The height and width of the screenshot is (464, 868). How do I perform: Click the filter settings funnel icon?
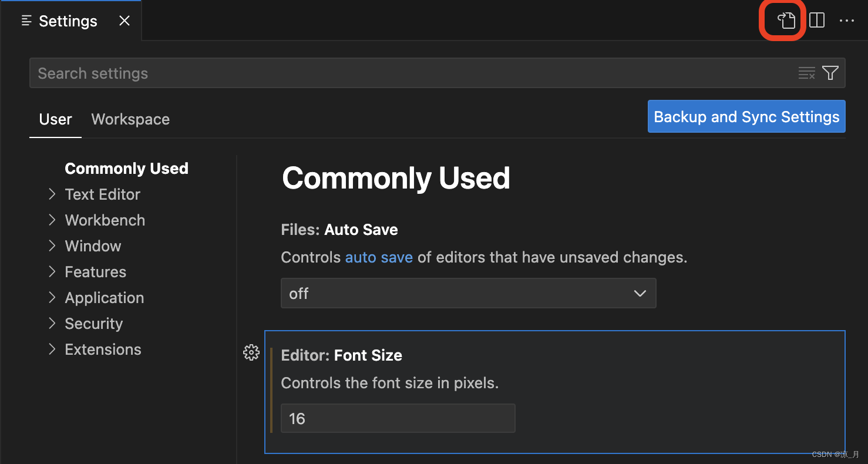[830, 73]
